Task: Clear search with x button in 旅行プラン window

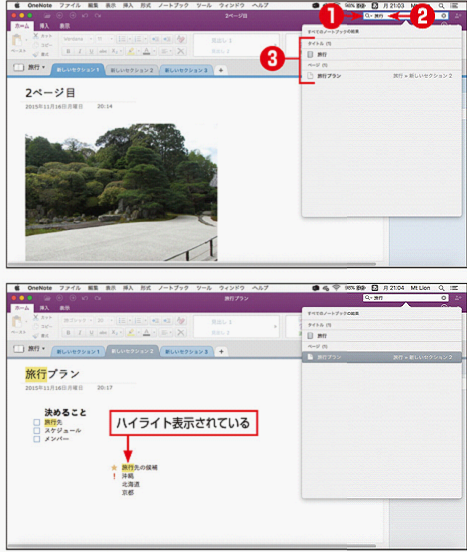Action: coord(443,298)
